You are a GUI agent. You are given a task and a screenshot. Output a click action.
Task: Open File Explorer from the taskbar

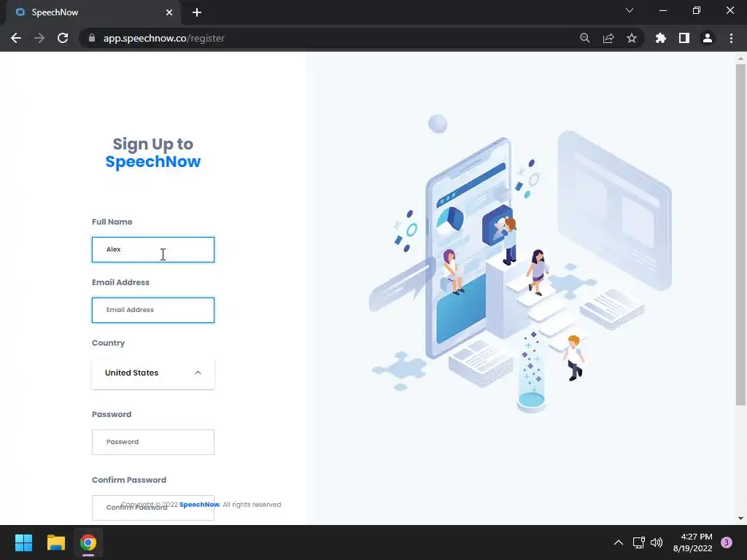[55, 542]
